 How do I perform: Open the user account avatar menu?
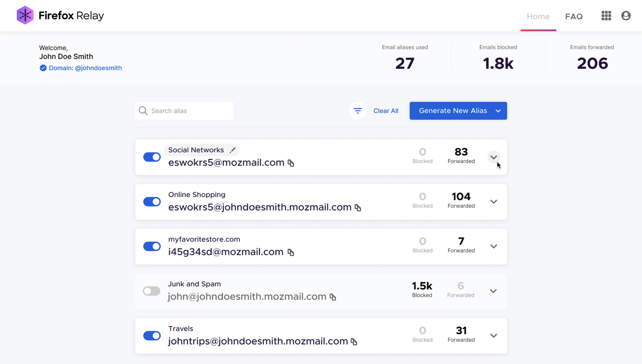(626, 16)
